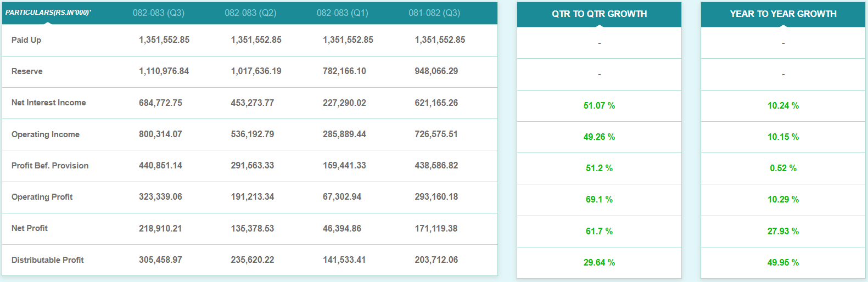Click the 69.1 % quarterly growth value
Image resolution: width=868 pixels, height=282 pixels.
click(x=599, y=200)
